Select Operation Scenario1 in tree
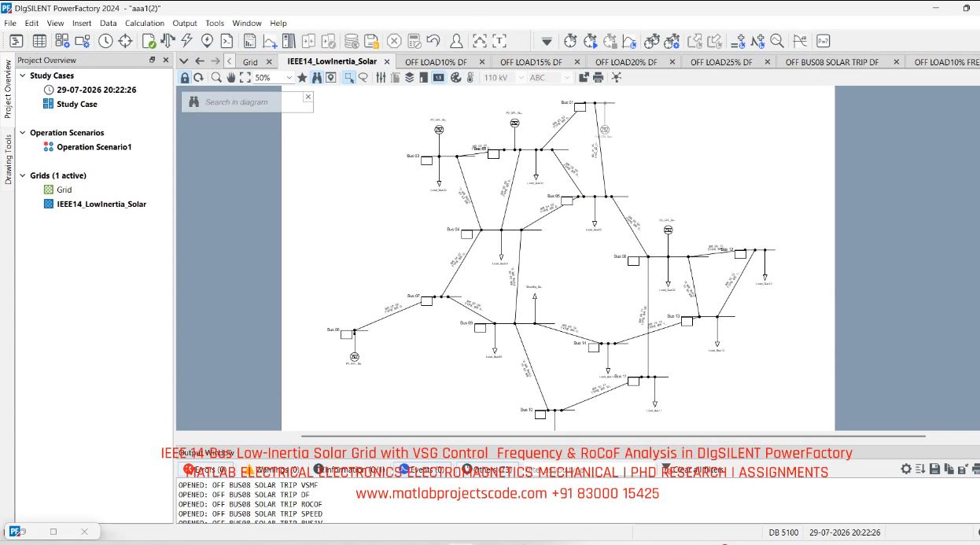980x545 pixels. 94,147
